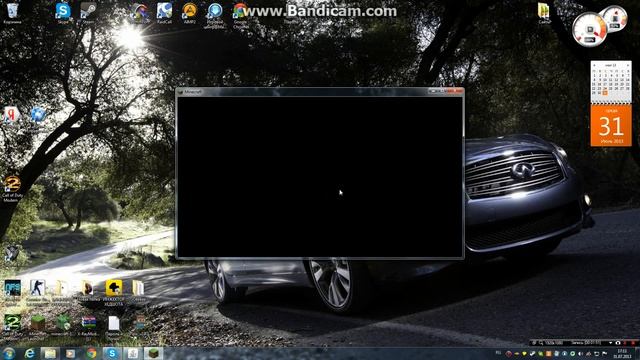Open the Steam desktop shortcut

(88, 11)
